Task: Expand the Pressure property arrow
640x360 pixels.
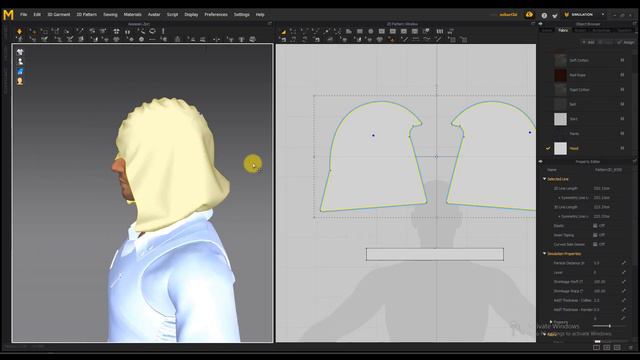Action: coord(551,322)
